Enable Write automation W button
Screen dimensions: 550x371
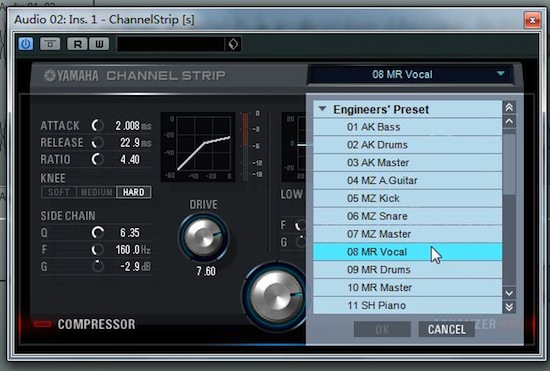coord(99,44)
